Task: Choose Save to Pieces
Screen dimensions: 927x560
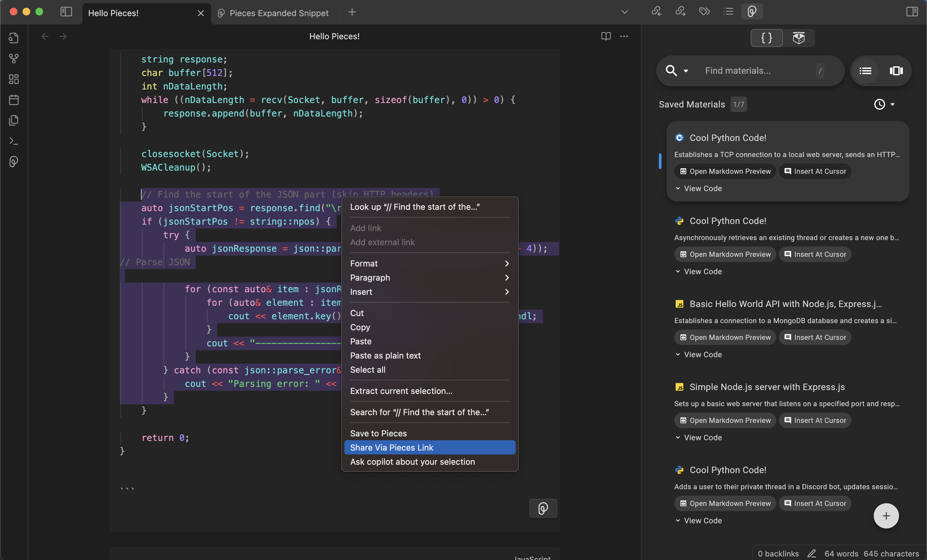Action: [430, 434]
